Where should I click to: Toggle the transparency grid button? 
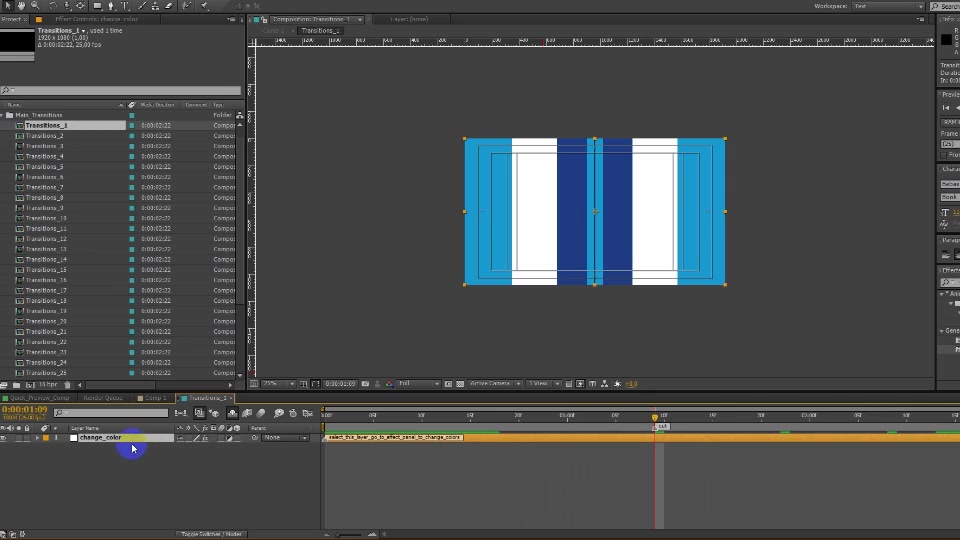pyautogui.click(x=460, y=384)
